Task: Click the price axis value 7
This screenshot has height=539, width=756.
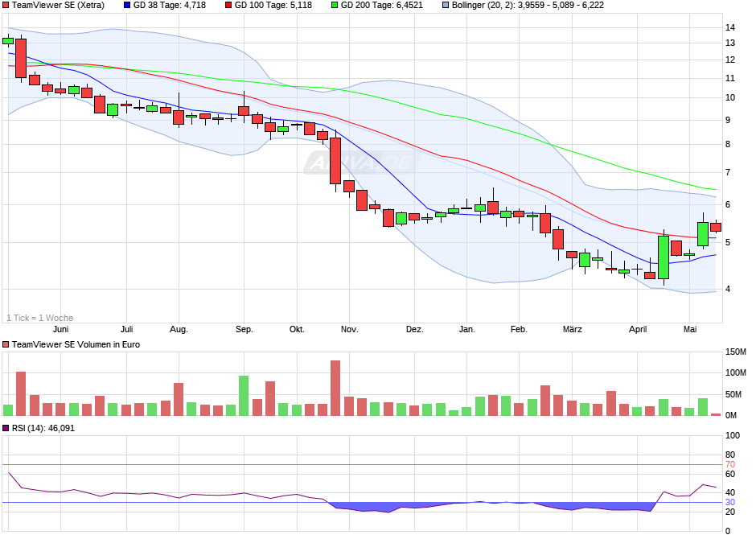Action: coord(728,172)
